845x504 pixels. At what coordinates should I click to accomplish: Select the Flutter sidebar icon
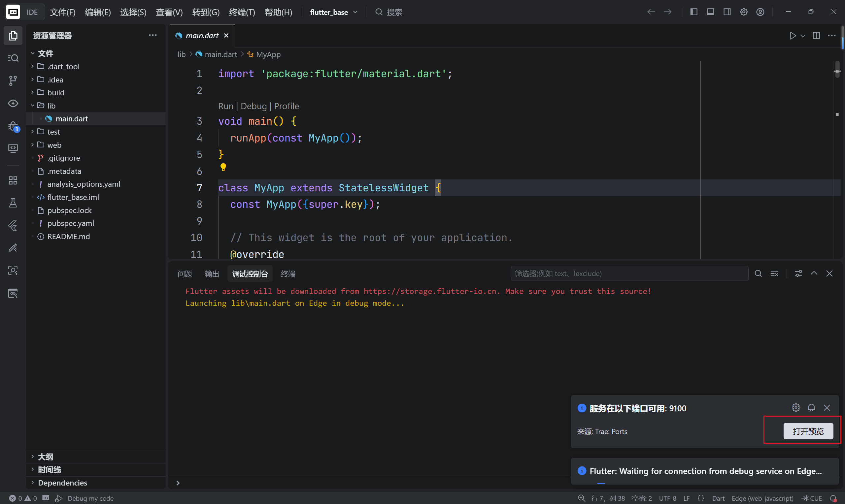click(13, 226)
